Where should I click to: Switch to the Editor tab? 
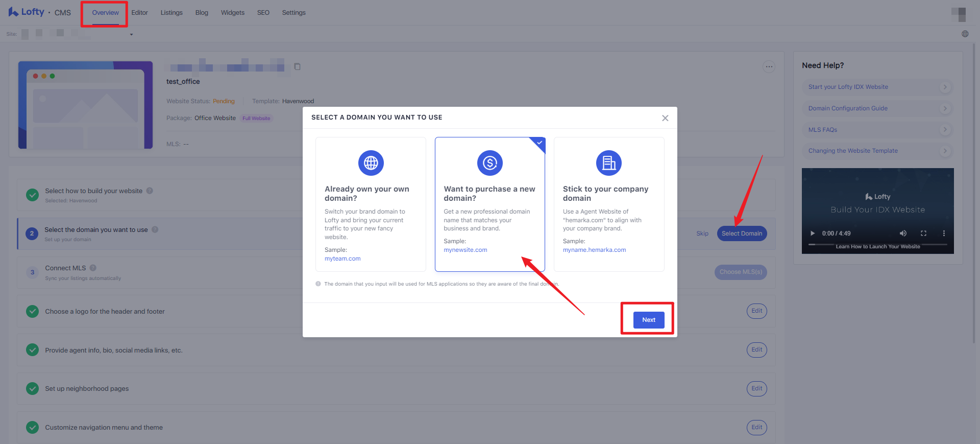click(x=139, y=13)
